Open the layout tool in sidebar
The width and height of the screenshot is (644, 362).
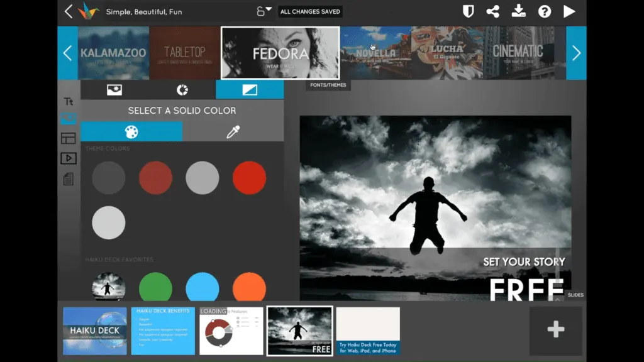[68, 138]
